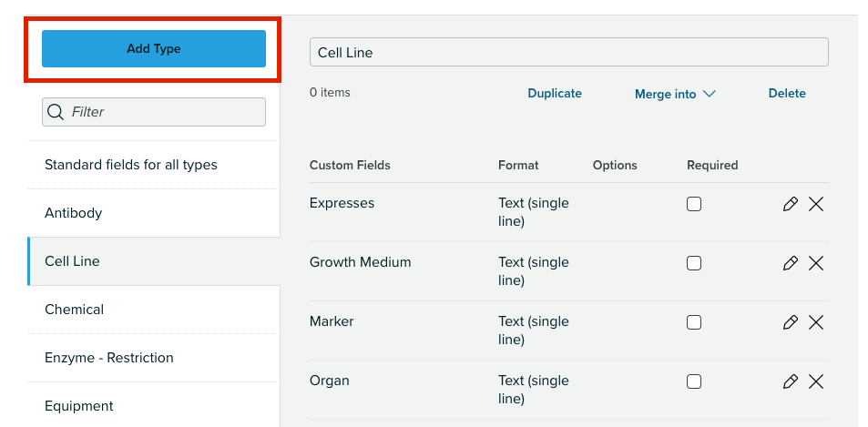Delete the Cell Line type

click(x=787, y=94)
